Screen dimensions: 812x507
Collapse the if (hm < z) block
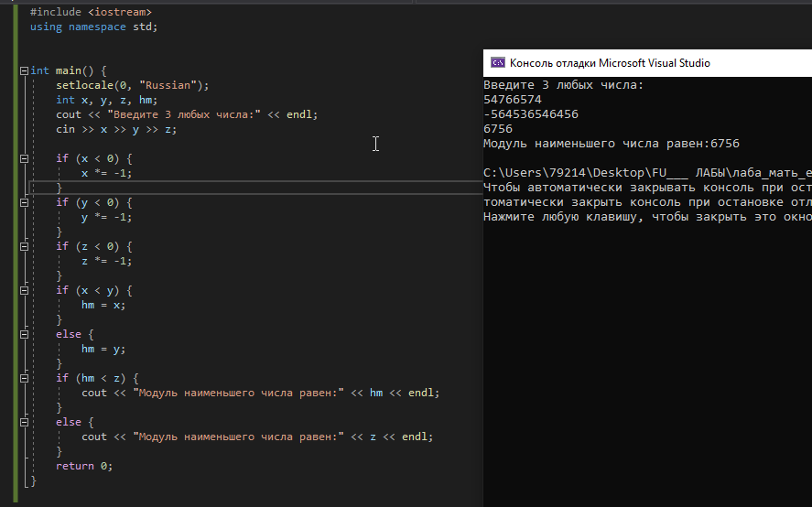pos(24,378)
